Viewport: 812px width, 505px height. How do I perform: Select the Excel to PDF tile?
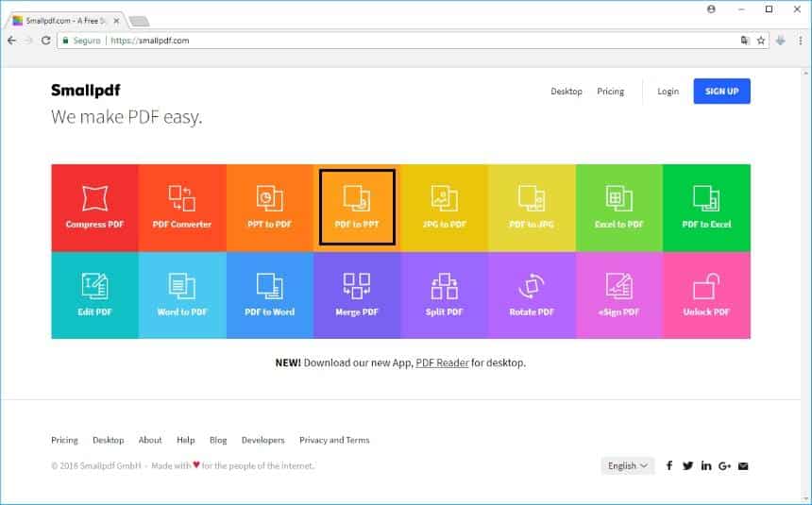tap(619, 208)
